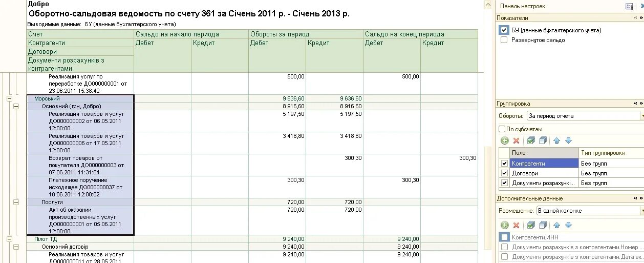Check Документи розрахунків з контрагентами.Дата вх. box
This screenshot has width=644, height=263.
coord(505,256)
